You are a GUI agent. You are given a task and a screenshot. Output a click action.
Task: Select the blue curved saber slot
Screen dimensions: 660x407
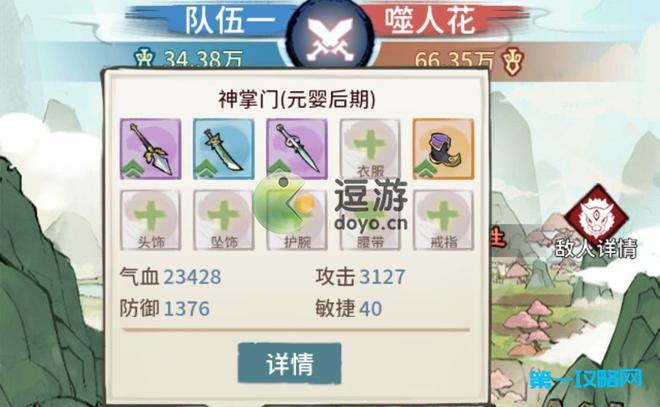tap(224, 149)
